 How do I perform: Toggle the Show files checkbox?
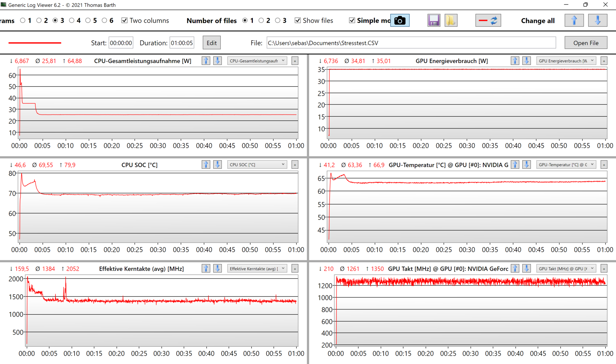coord(298,21)
